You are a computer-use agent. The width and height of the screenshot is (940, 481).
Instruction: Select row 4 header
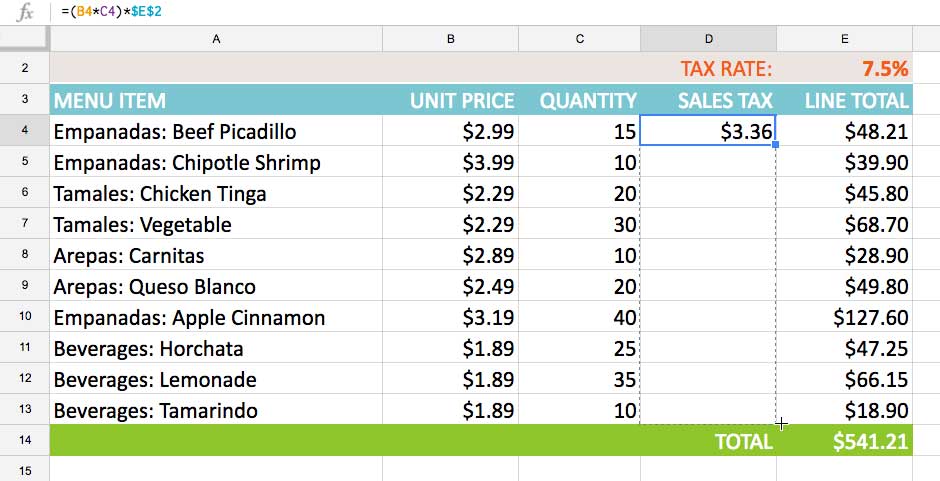point(24,131)
